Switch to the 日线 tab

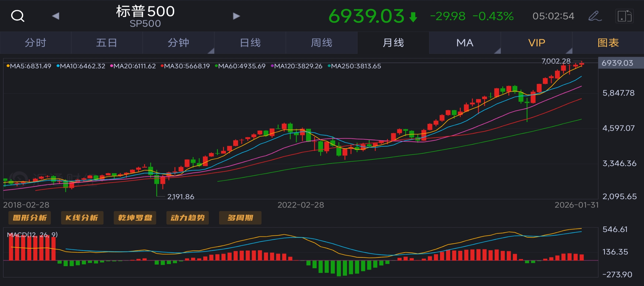[x=250, y=43]
